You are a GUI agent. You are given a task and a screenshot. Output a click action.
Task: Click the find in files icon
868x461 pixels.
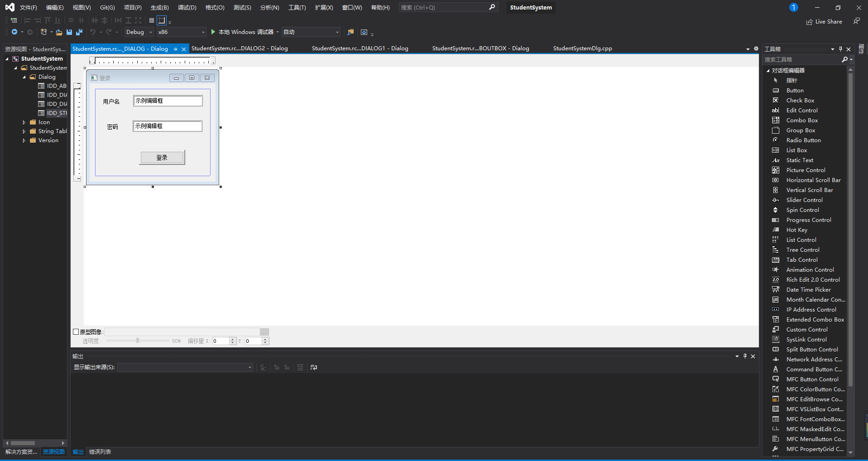point(350,32)
